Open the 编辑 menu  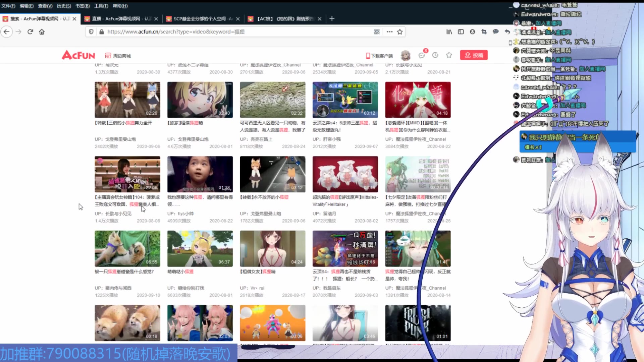pos(26,6)
